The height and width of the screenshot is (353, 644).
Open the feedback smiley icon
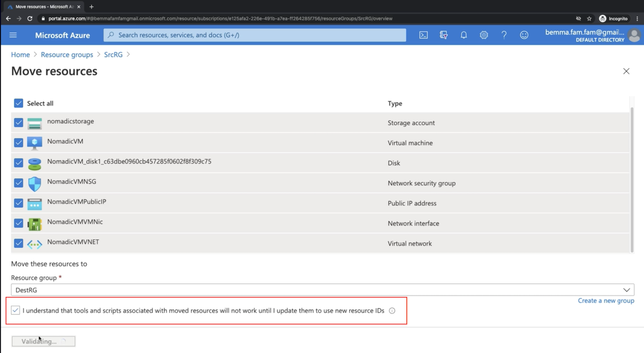pyautogui.click(x=524, y=35)
